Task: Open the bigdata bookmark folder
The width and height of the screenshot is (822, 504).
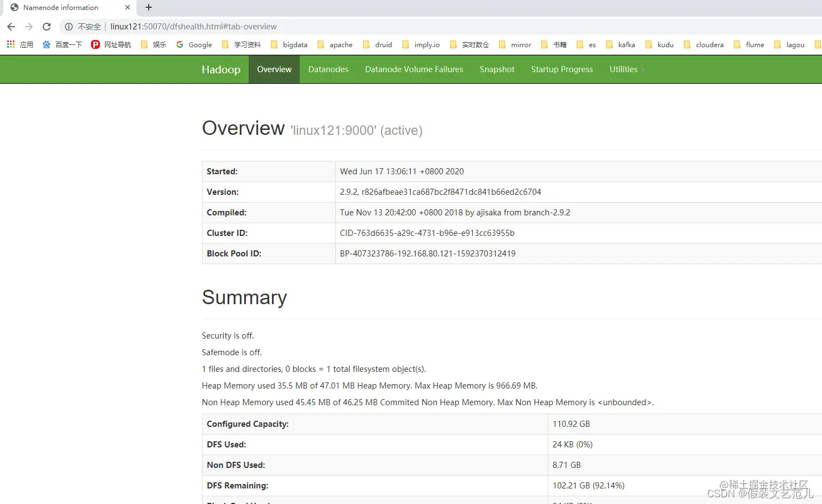Action: click(x=289, y=44)
